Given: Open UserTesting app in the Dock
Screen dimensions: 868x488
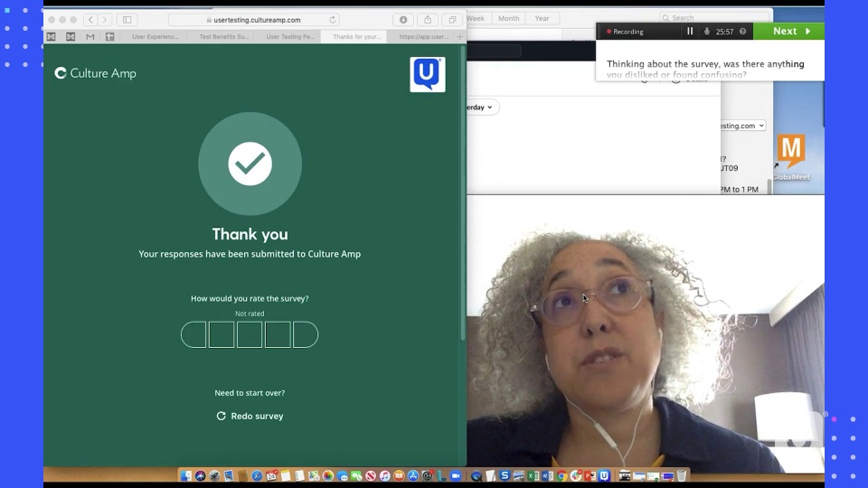Looking at the screenshot, I should click(x=604, y=476).
